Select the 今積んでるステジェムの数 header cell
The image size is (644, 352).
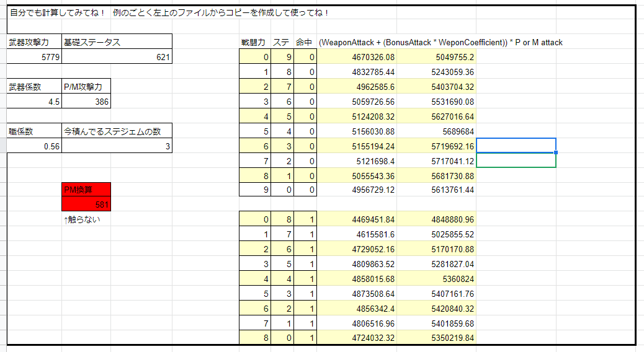[117, 131]
